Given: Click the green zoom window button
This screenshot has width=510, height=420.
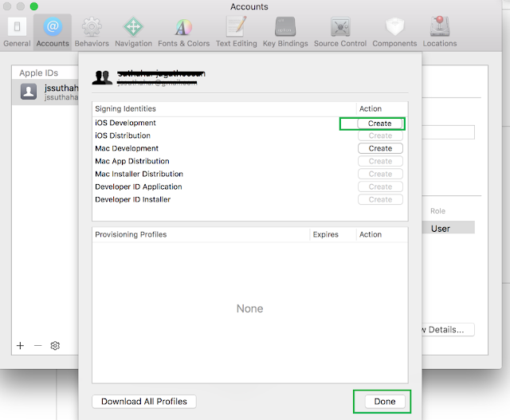Looking at the screenshot, I should [x=33, y=6].
